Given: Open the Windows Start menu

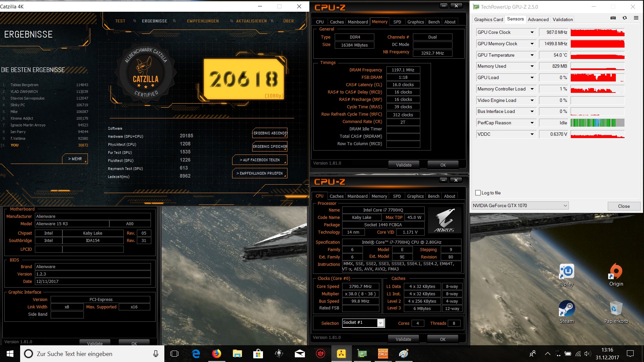Looking at the screenshot, I should point(10,354).
